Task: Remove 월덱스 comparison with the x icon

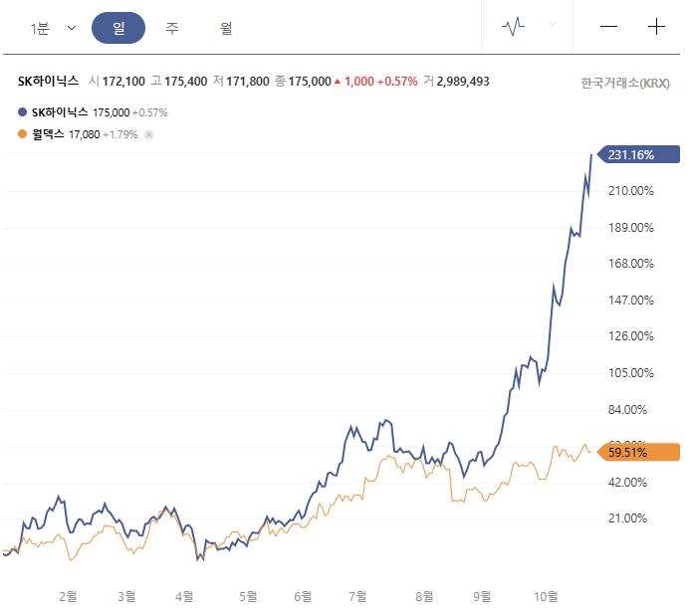Action: [148, 134]
